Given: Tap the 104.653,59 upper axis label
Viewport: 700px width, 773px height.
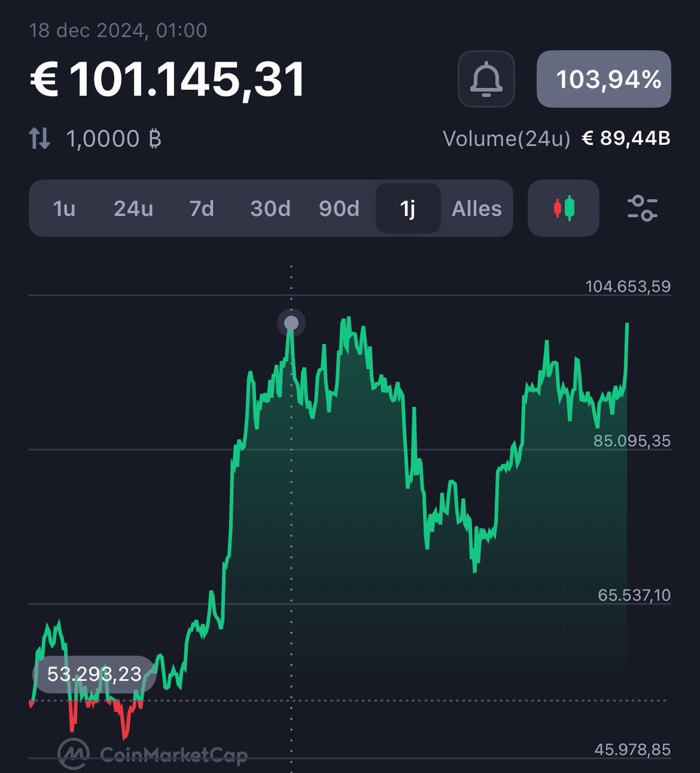Looking at the screenshot, I should point(628,287).
